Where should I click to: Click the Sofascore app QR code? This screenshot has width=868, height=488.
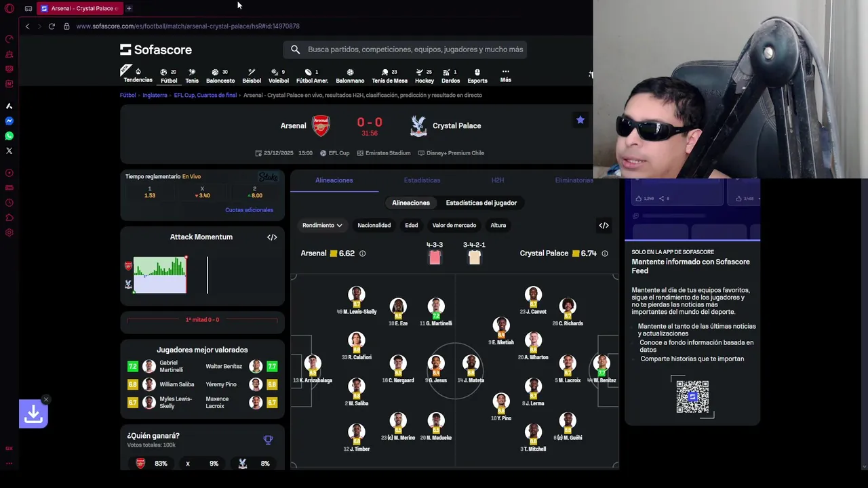[x=692, y=396]
